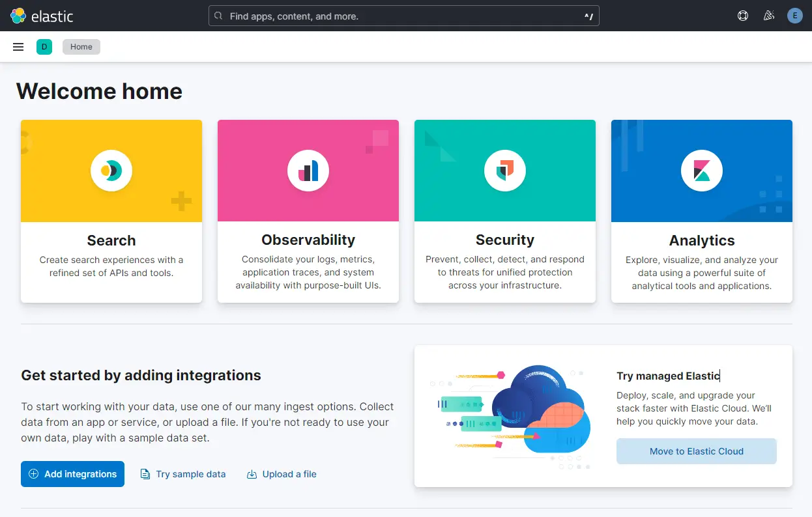Open the Default space selector avatar
812x517 pixels.
[44, 47]
